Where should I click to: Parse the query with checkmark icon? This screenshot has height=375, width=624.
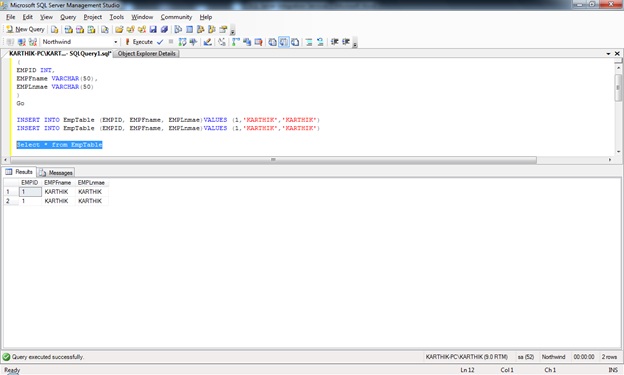pyautogui.click(x=160, y=42)
